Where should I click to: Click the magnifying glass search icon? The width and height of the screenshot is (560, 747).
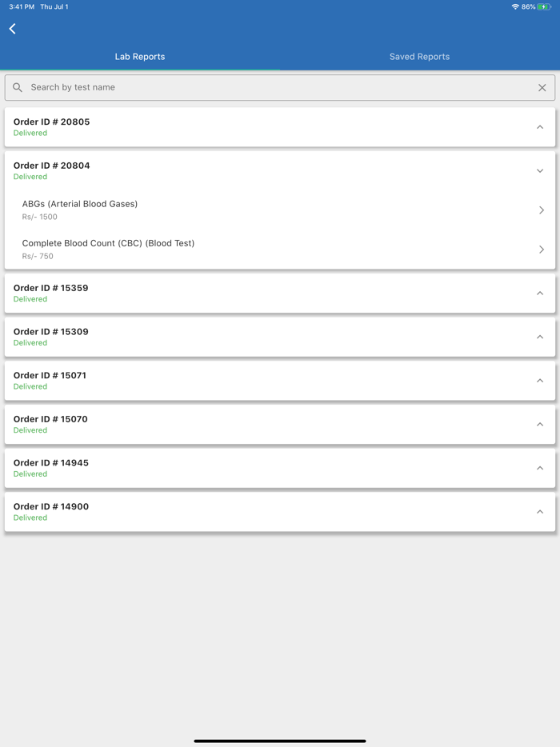pyautogui.click(x=17, y=87)
